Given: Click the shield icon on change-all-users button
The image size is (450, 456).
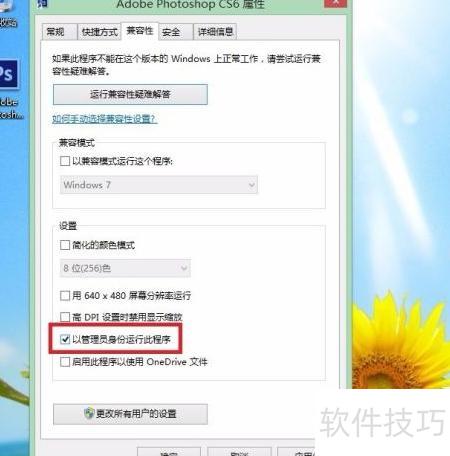Looking at the screenshot, I should tap(89, 414).
